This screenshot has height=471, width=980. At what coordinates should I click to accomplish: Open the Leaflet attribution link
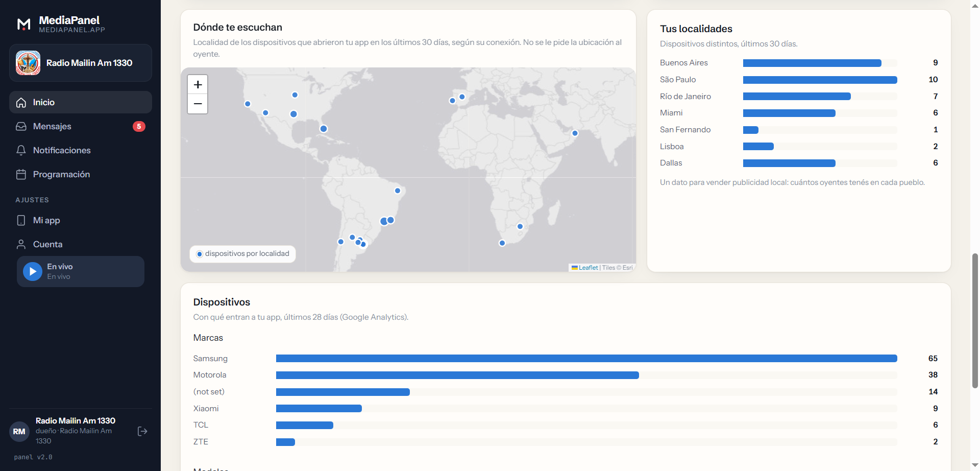tap(588, 268)
